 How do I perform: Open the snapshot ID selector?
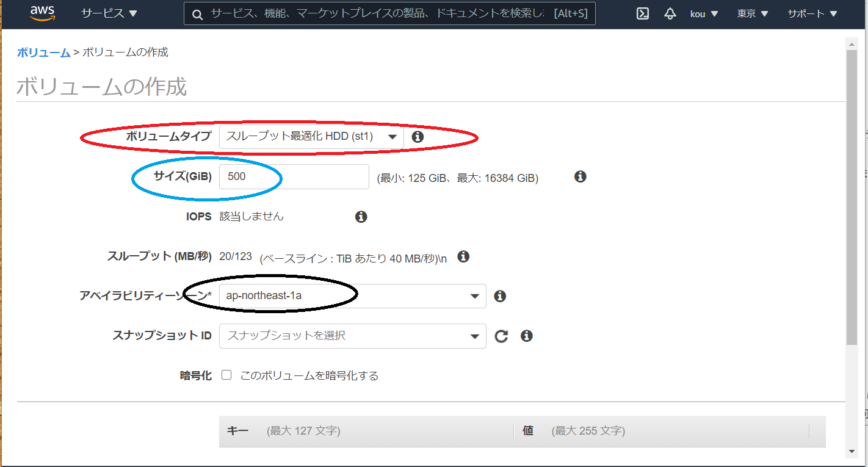click(475, 336)
